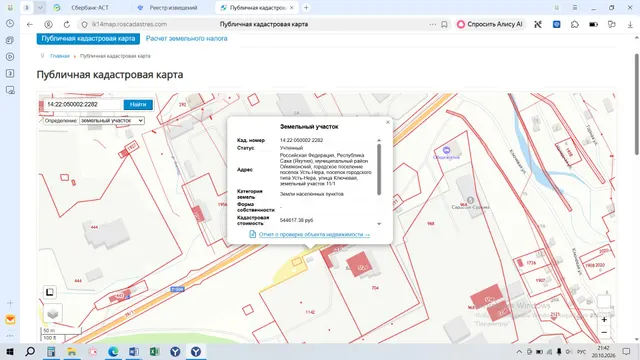Click the Кадастровая стоимость value in popup
The width and height of the screenshot is (640, 360).
point(296,220)
